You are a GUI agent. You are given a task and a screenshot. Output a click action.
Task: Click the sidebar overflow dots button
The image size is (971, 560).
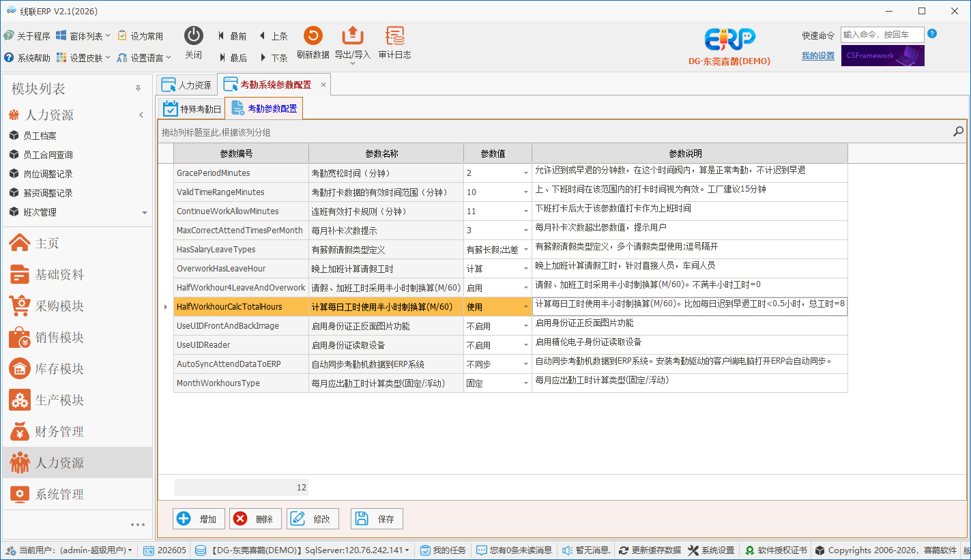(x=138, y=525)
